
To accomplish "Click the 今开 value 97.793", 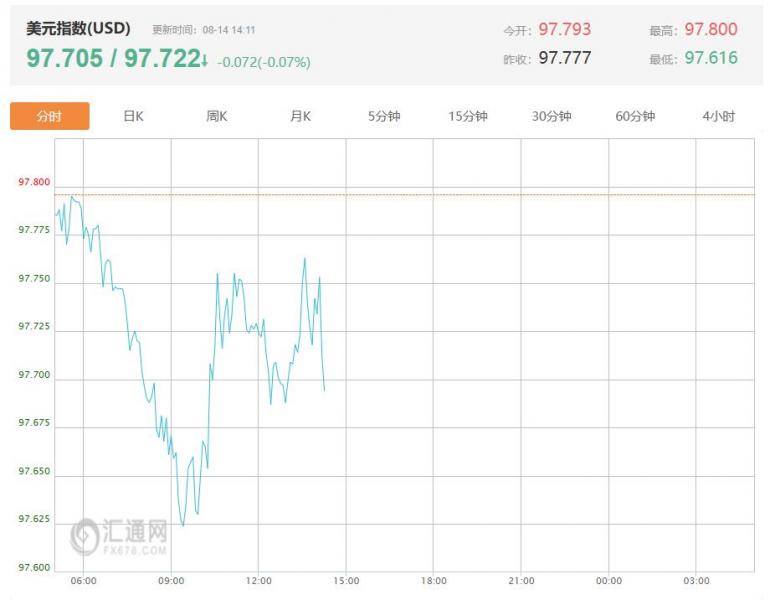I will coord(564,29).
